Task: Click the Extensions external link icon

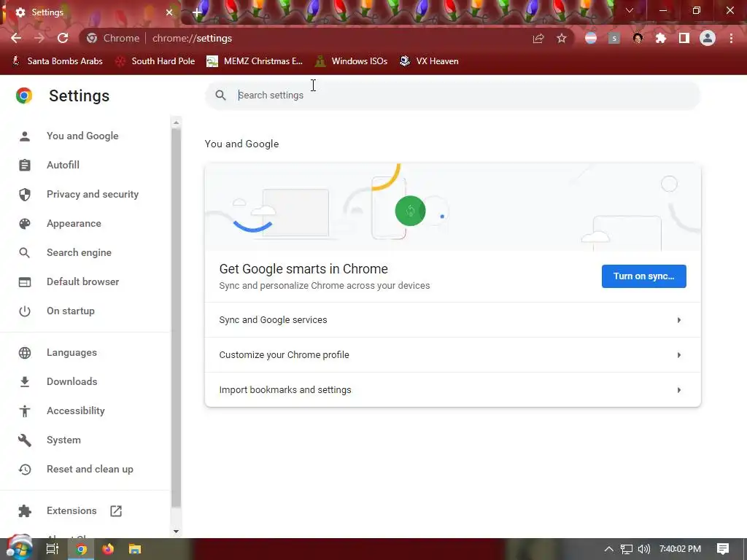Action: click(x=116, y=511)
